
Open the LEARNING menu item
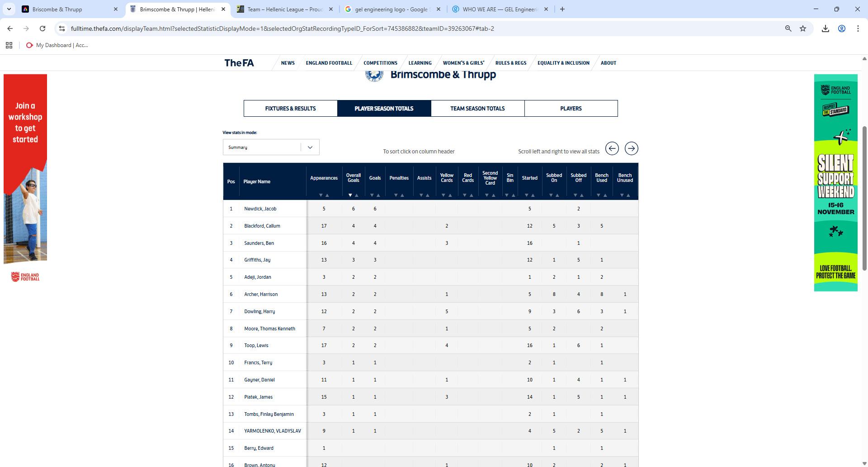click(420, 63)
